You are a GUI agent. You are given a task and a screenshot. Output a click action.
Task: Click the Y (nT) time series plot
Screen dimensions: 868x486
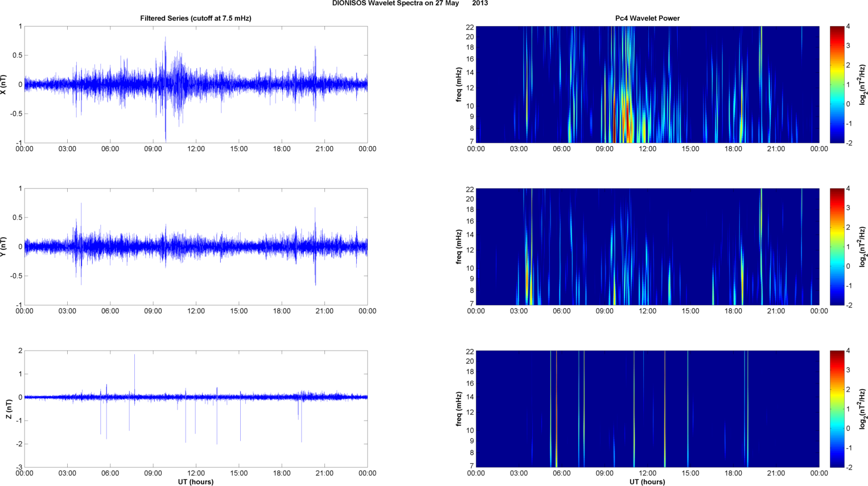point(196,246)
